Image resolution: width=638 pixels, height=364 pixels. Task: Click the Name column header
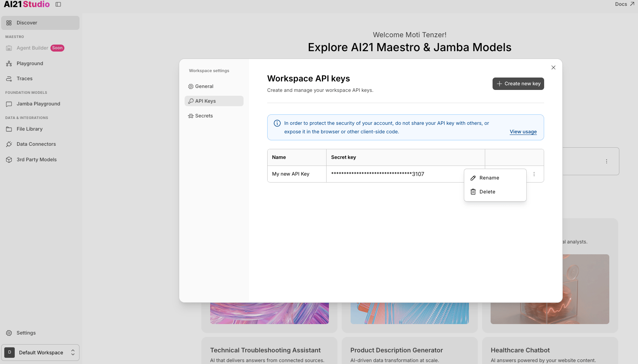[x=297, y=157]
